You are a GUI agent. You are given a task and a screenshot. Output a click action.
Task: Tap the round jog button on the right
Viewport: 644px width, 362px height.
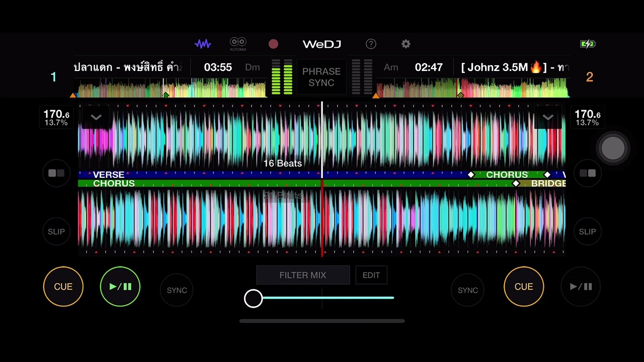[x=613, y=148]
